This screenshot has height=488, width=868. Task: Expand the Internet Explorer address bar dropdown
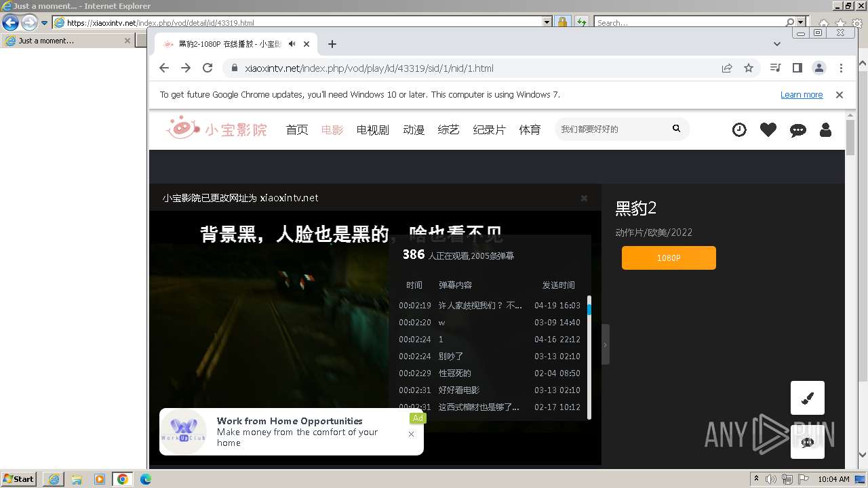point(547,22)
